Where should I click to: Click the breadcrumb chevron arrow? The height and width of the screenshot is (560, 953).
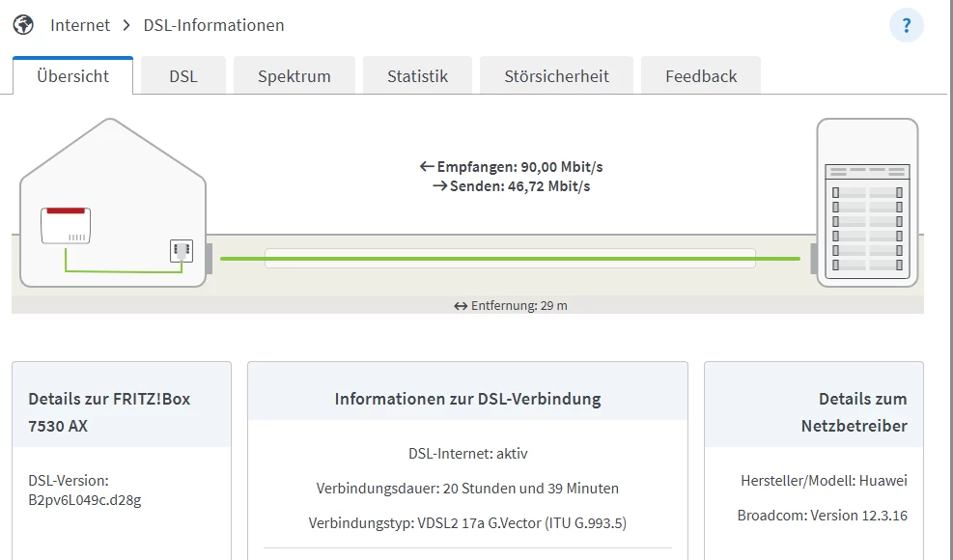126,25
